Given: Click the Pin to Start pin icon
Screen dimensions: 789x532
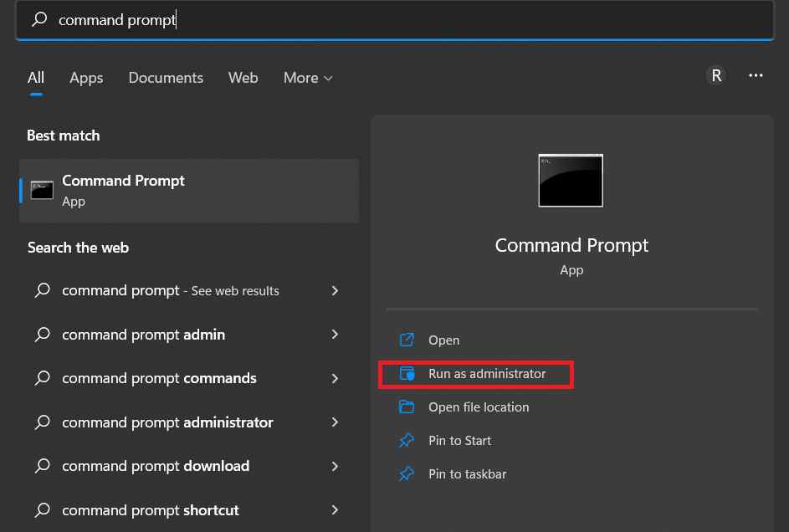Looking at the screenshot, I should (407, 441).
